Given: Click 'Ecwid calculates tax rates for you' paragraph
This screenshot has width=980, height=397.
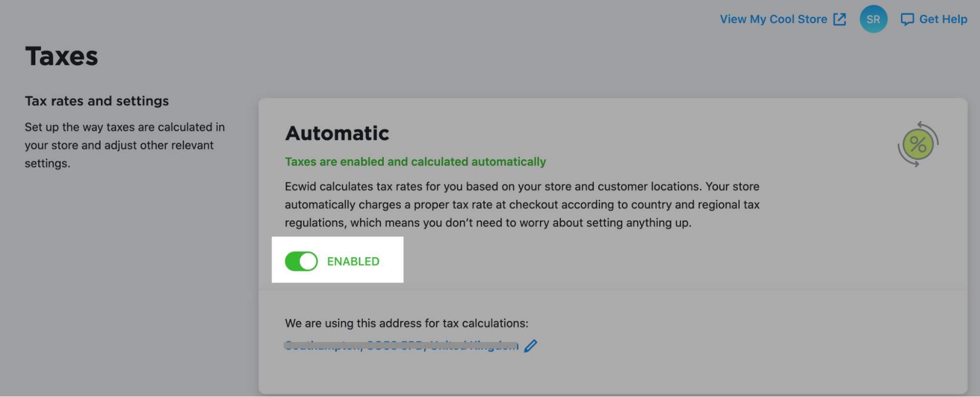Looking at the screenshot, I should tap(522, 205).
